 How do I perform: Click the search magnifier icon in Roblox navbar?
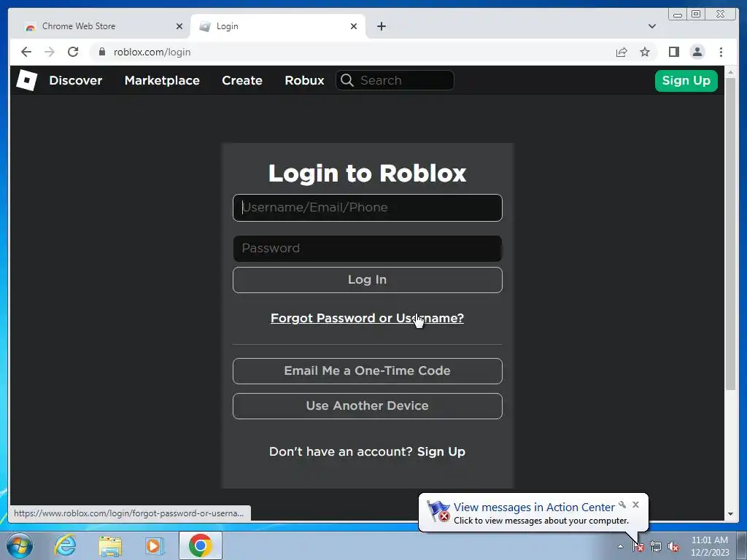(347, 80)
